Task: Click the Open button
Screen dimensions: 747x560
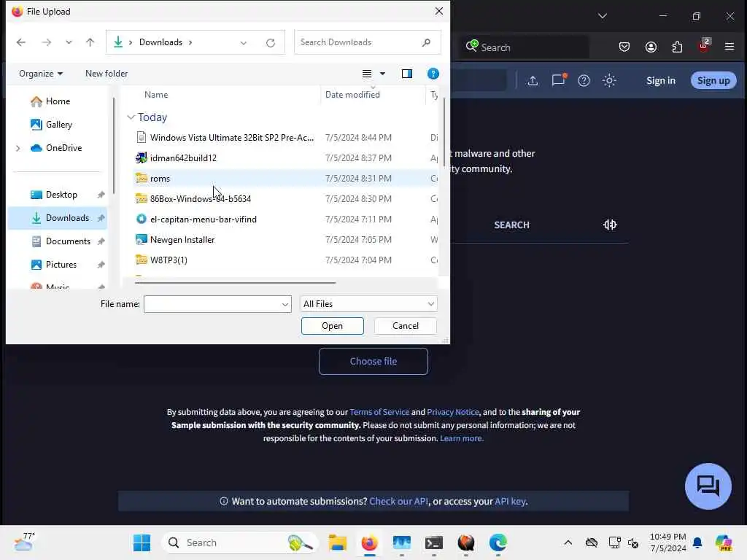Action: (x=332, y=326)
